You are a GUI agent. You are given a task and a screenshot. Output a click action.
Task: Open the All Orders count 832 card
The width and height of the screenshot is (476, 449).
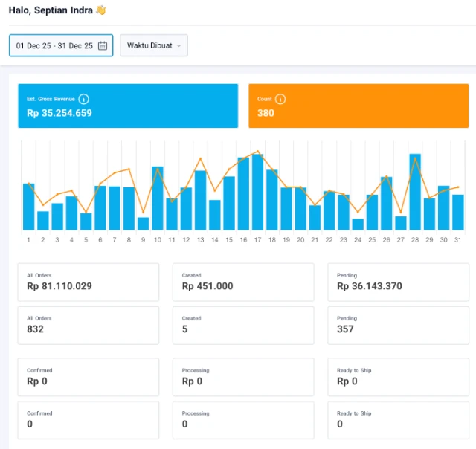(89, 325)
